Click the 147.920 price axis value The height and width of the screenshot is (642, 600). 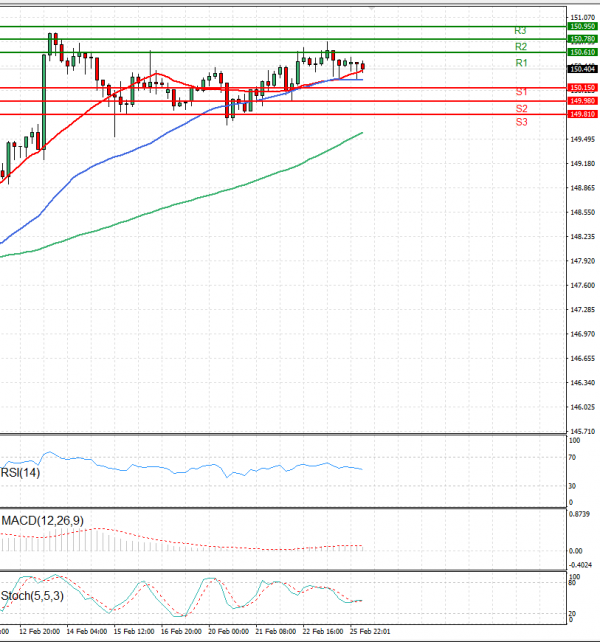(x=582, y=261)
